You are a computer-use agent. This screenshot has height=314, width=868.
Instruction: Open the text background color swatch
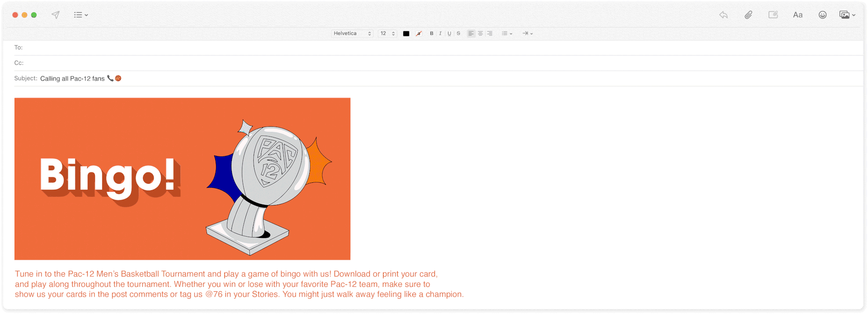(419, 33)
